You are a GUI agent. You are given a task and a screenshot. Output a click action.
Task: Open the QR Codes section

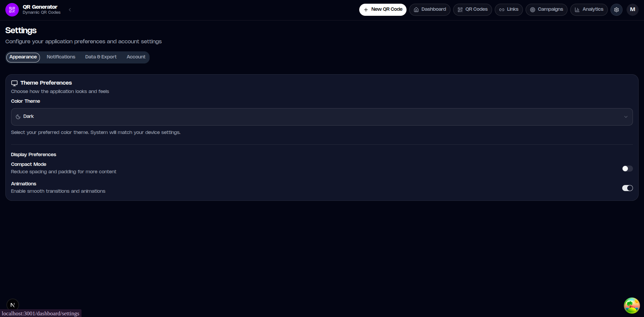pos(472,10)
